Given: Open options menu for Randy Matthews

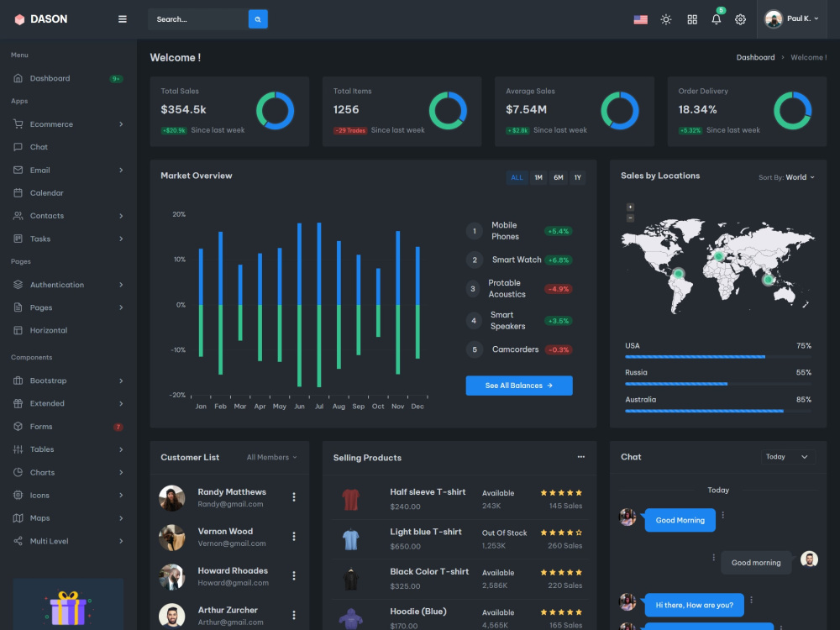Looking at the screenshot, I should pos(293,497).
